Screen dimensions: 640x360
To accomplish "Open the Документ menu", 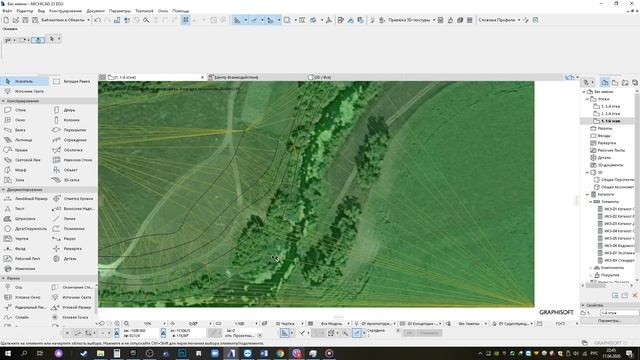I will click(96, 11).
